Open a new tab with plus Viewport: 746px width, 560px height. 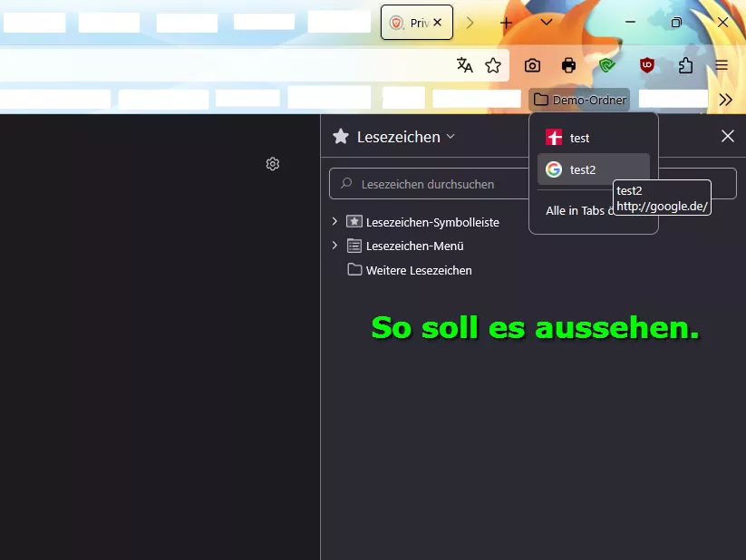click(506, 23)
